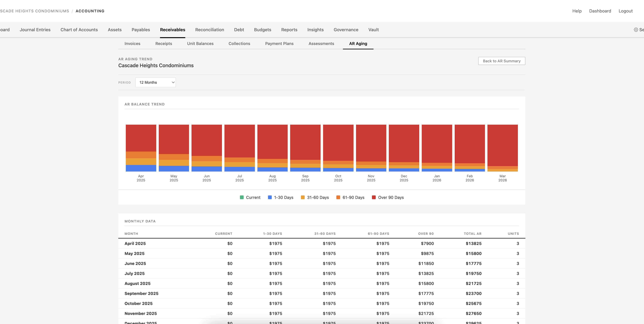Switch to the Unit Balances tab
The width and height of the screenshot is (644, 324).
coord(200,44)
